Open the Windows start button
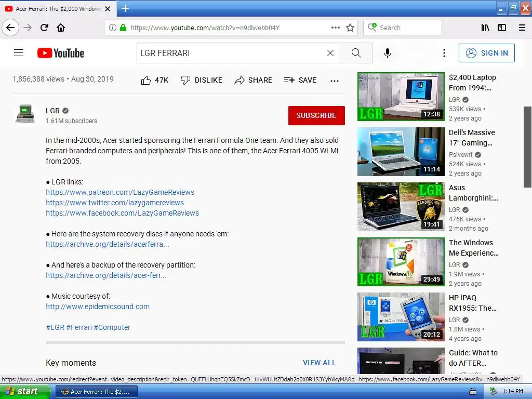532x399 pixels. 25,392
